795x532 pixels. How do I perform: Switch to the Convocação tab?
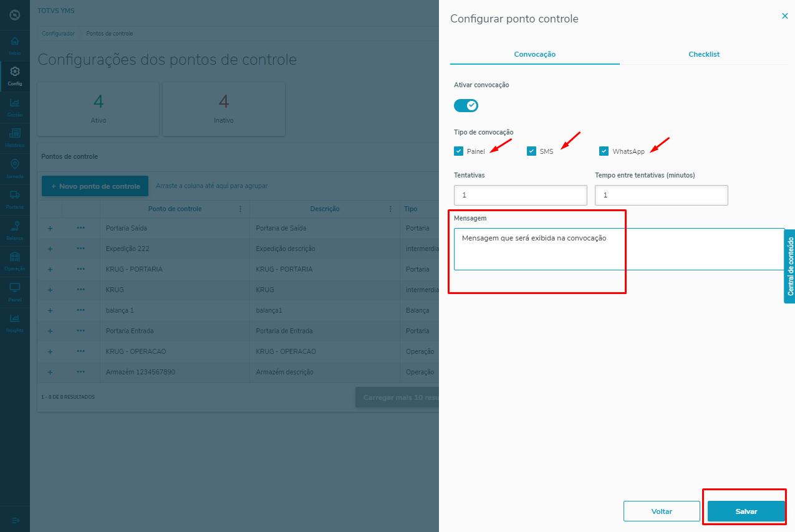point(535,54)
